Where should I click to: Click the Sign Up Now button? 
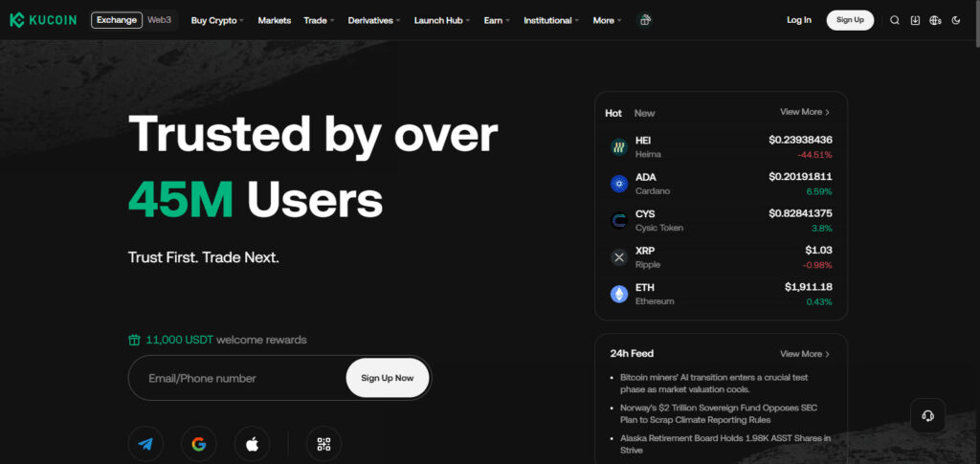tap(388, 378)
